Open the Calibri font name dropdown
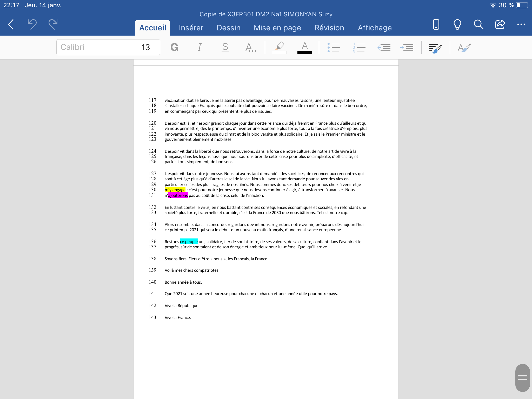This screenshot has width=532, height=399. coord(94,47)
